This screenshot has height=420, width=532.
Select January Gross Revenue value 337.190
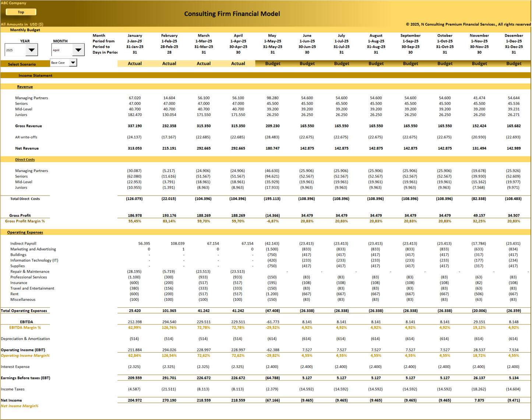(x=135, y=126)
